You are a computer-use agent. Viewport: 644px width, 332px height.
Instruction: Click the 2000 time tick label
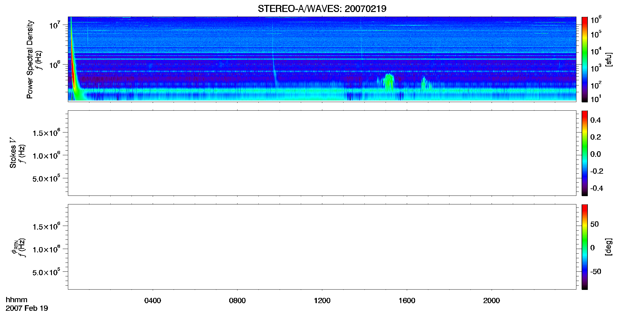tap(492, 301)
